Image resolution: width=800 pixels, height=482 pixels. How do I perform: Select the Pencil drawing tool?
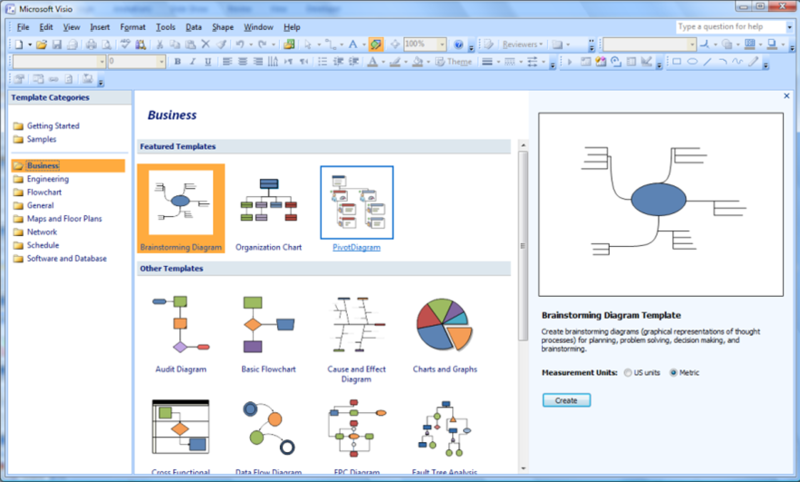pyautogui.click(x=753, y=62)
